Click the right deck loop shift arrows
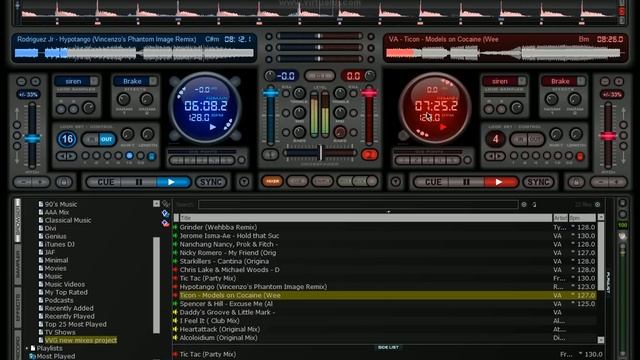640x360 pixels. click(x=495, y=156)
